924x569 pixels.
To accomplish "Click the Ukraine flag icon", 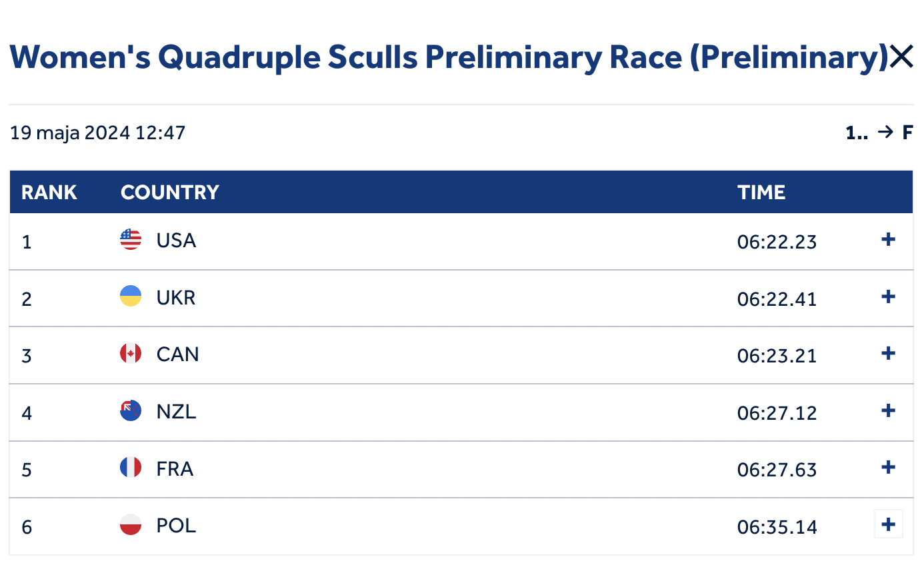I will click(x=131, y=296).
